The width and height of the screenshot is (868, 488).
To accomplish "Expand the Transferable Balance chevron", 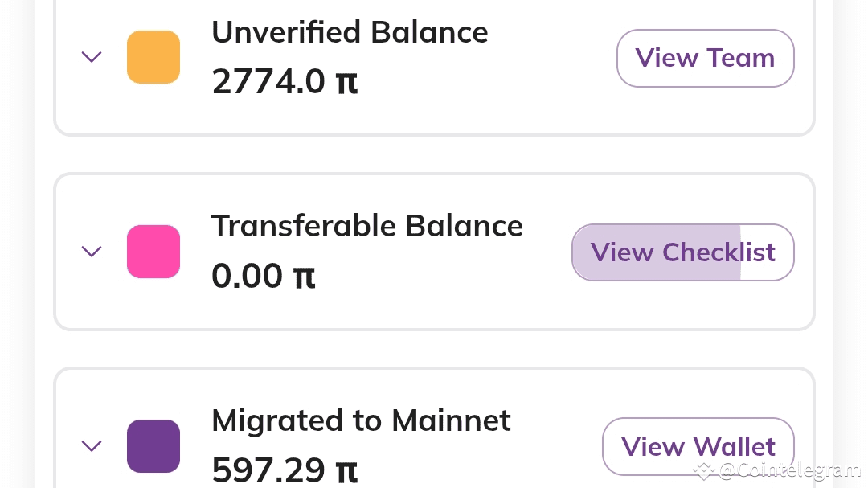I will point(92,252).
